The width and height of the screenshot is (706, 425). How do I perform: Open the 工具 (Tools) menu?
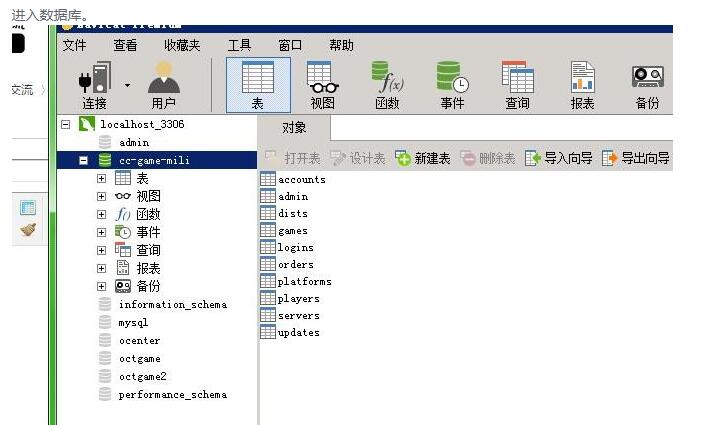[239, 45]
